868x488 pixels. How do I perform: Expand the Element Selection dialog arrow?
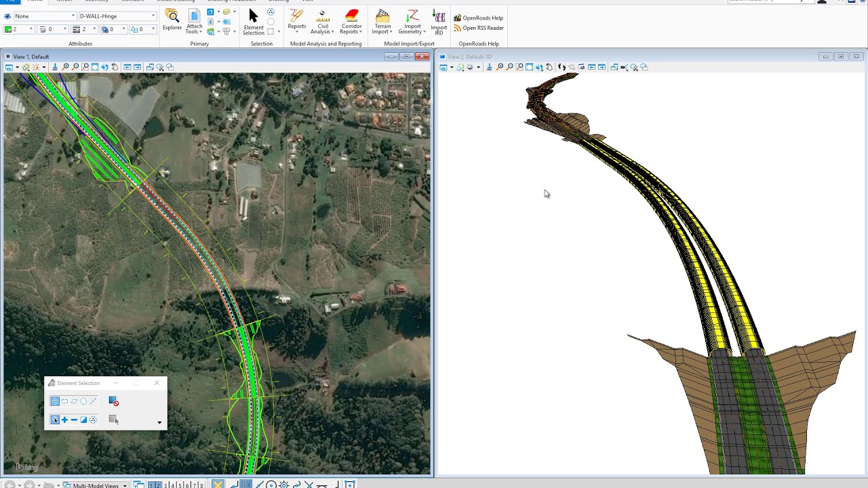pos(159,423)
